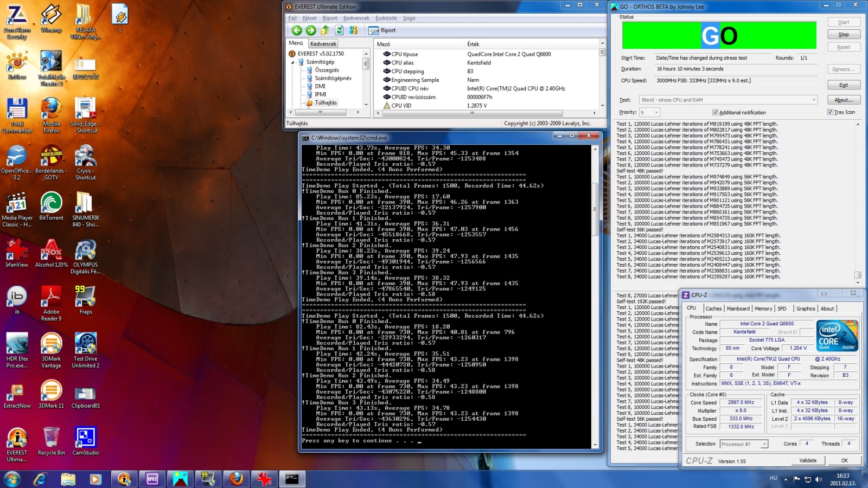Open Crysis shortcut on desktop
The image size is (868, 488).
pyautogui.click(x=85, y=163)
